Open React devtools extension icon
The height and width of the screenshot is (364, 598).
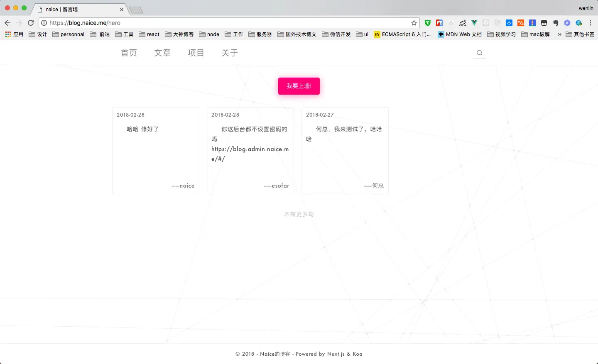pyautogui.click(x=486, y=23)
